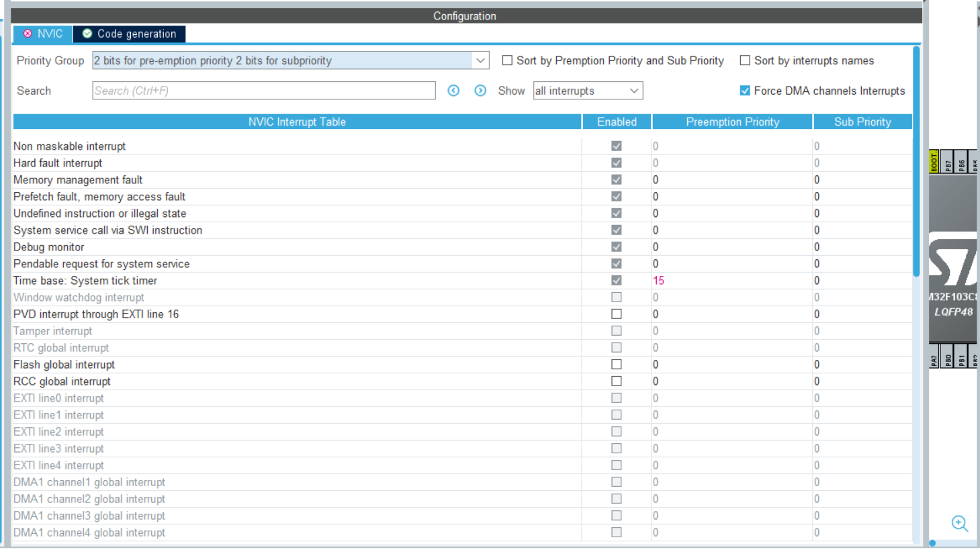Viewport: 980px width, 552px height.
Task: Select the PB1 pin on the chip
Action: point(962,357)
